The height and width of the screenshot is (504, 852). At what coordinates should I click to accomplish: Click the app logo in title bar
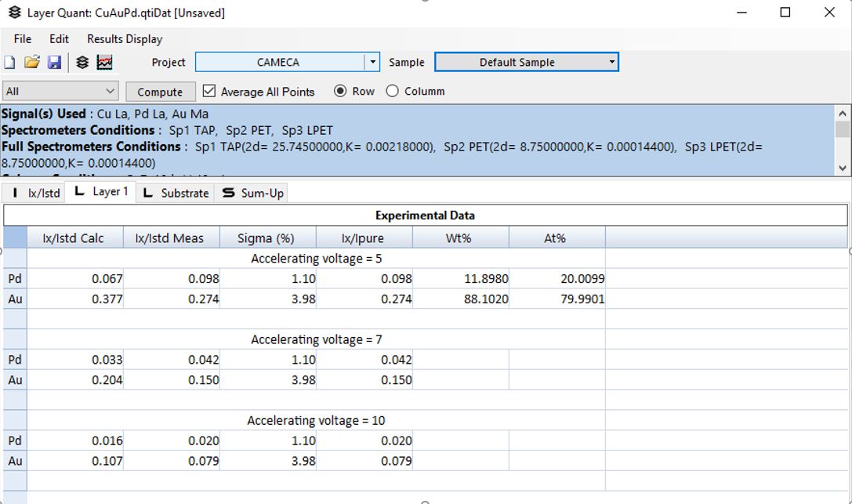[x=14, y=13]
